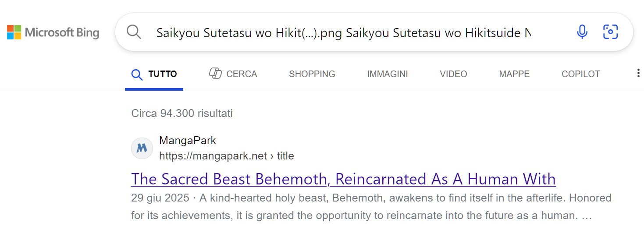Click the magnifying glass search icon
The image size is (644, 237).
134,32
